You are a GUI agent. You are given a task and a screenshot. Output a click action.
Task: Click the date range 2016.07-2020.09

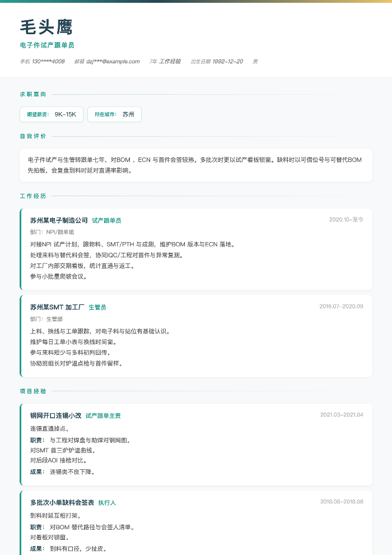tap(341, 306)
